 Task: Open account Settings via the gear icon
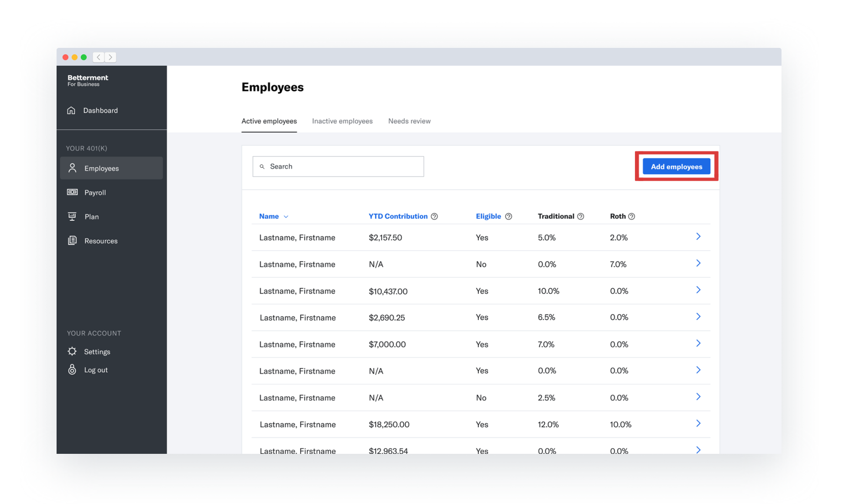click(72, 351)
